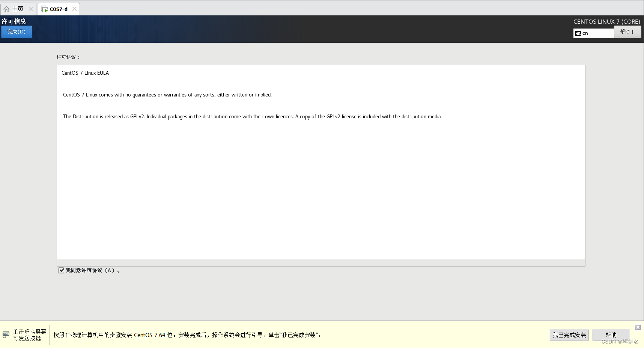The height and width of the screenshot is (348, 644).
Task: Click the 我已完成安装 button
Action: (x=569, y=335)
